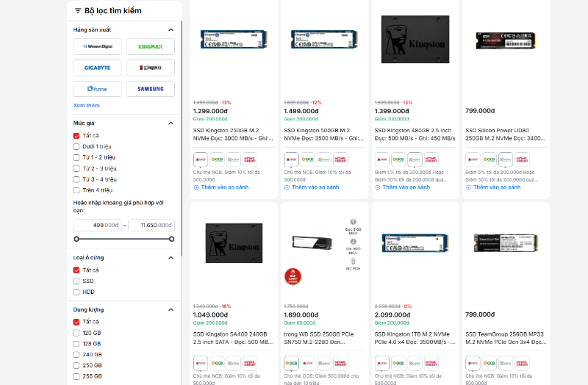This screenshot has height=385, width=588.
Task: Click plus icon for Kingston 500GB compare
Action: click(x=287, y=187)
